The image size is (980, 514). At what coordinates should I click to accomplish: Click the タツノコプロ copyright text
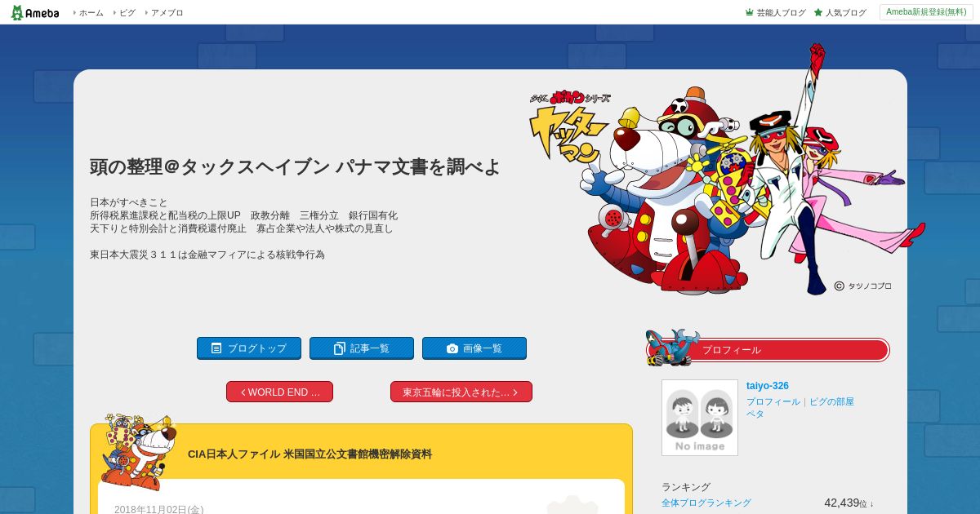click(x=863, y=286)
